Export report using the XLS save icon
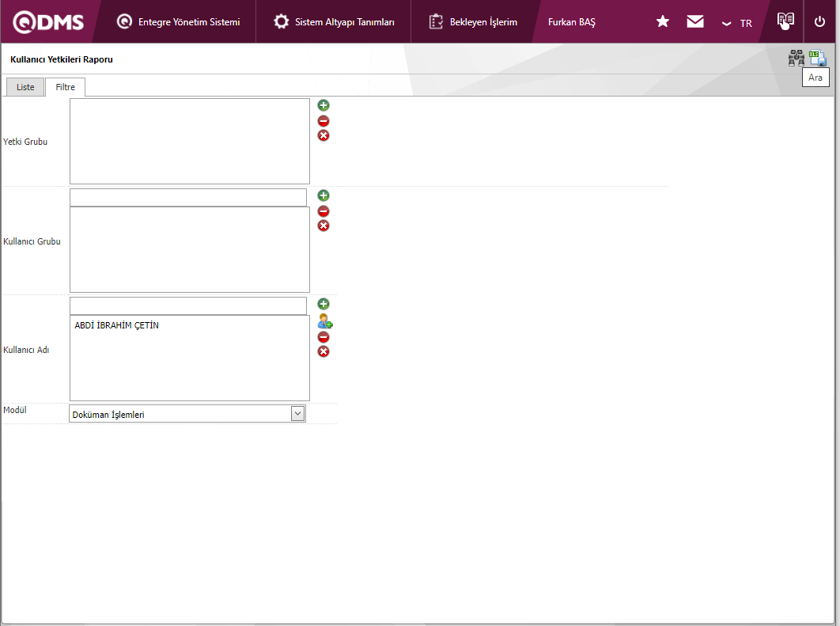The height and width of the screenshot is (626, 840). tap(818, 58)
